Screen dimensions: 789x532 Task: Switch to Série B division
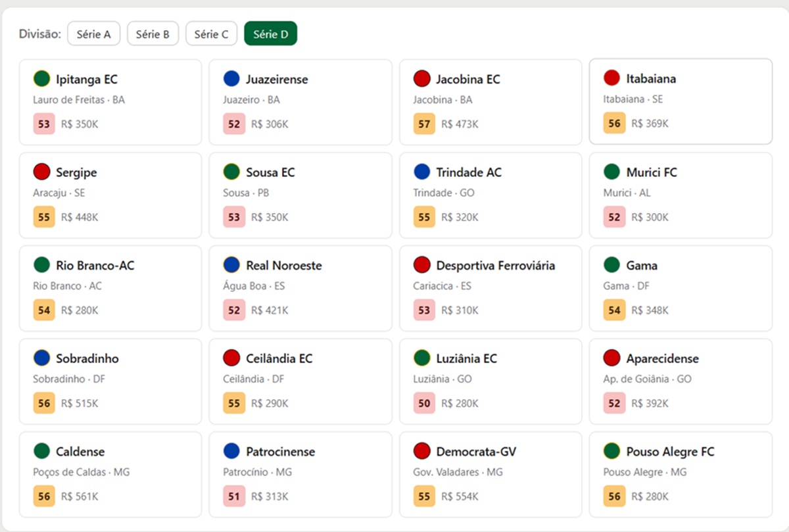(153, 34)
